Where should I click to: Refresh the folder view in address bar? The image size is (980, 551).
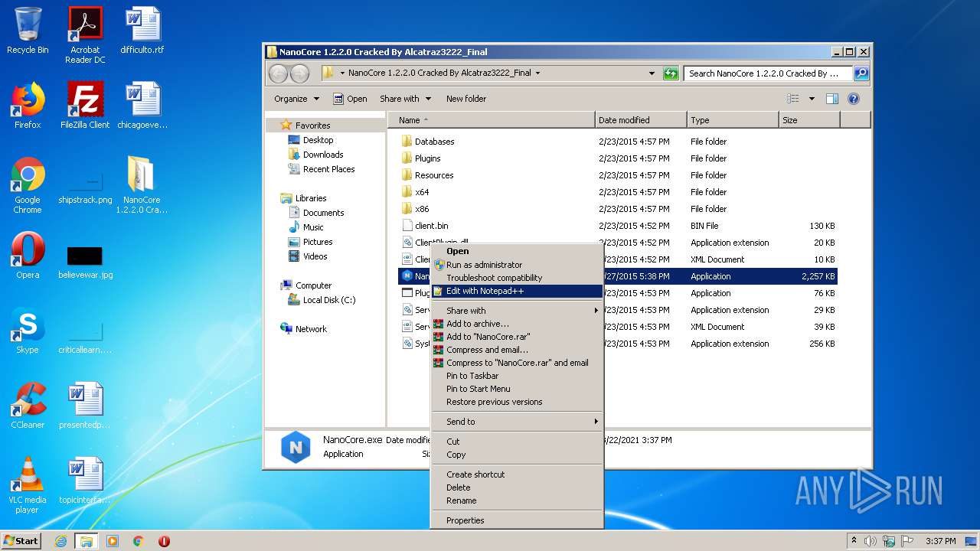coord(671,73)
